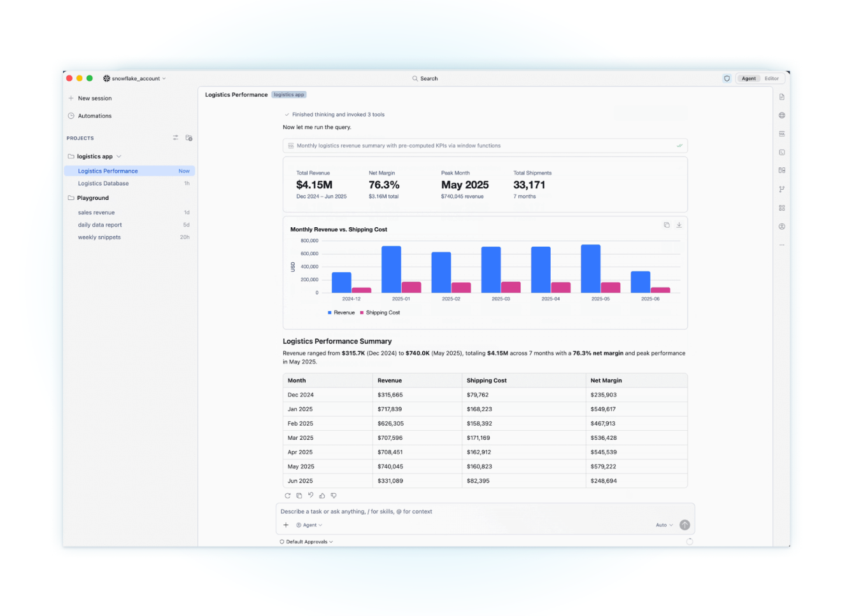Open the git branch icon in sidebar

pyautogui.click(x=781, y=189)
